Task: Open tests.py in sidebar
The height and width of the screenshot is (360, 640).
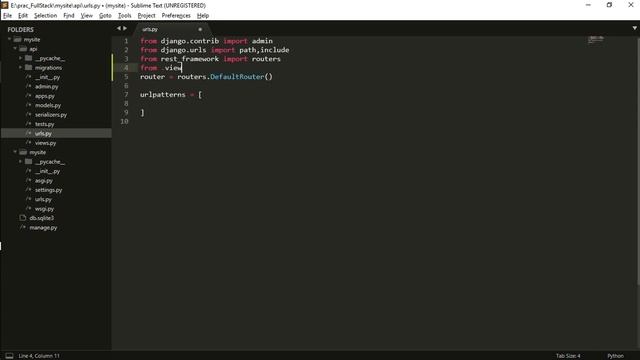Action: point(44,124)
